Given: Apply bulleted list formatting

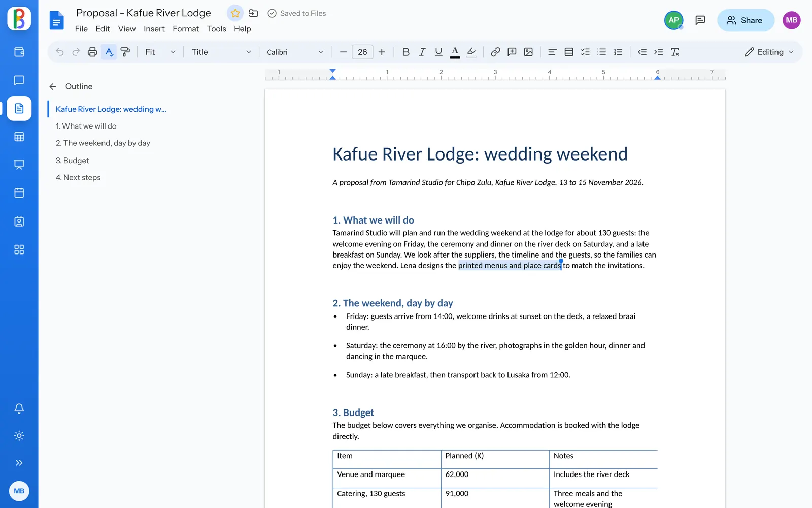Looking at the screenshot, I should coord(602,52).
